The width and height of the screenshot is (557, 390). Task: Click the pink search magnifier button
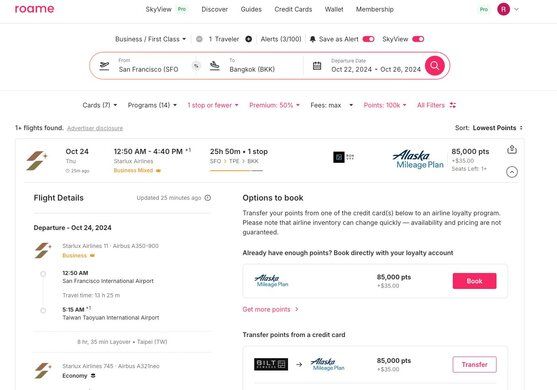click(434, 66)
